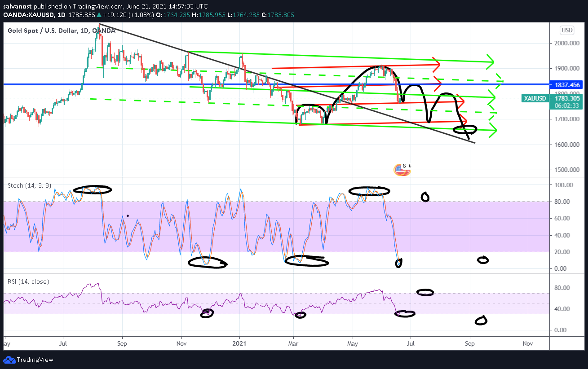The height and width of the screenshot is (369, 588).
Task: Click the RSI (14, close) indicator label
Action: click(x=28, y=281)
